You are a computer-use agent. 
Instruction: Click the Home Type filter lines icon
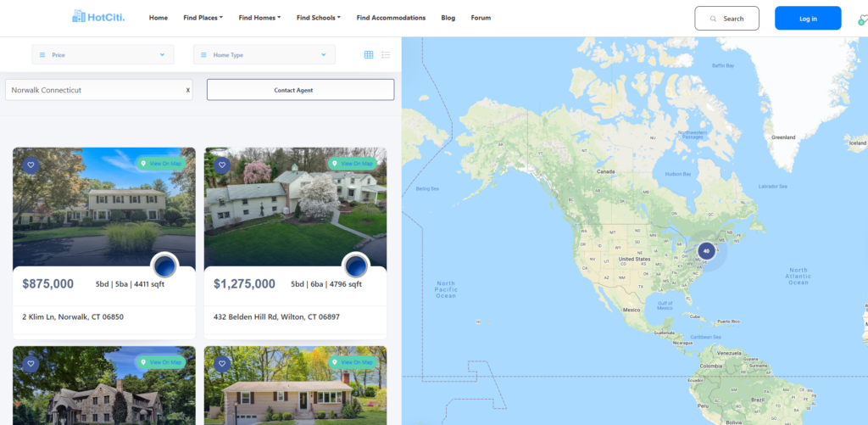pos(203,55)
